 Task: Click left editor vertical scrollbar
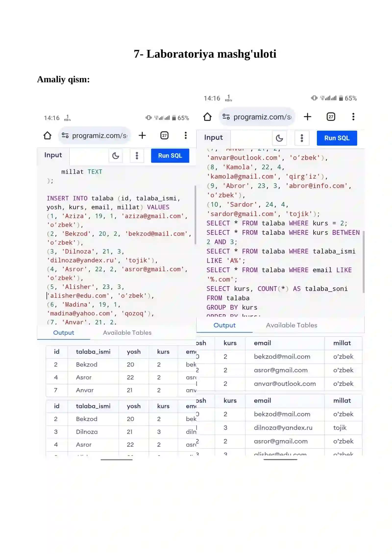195,215
